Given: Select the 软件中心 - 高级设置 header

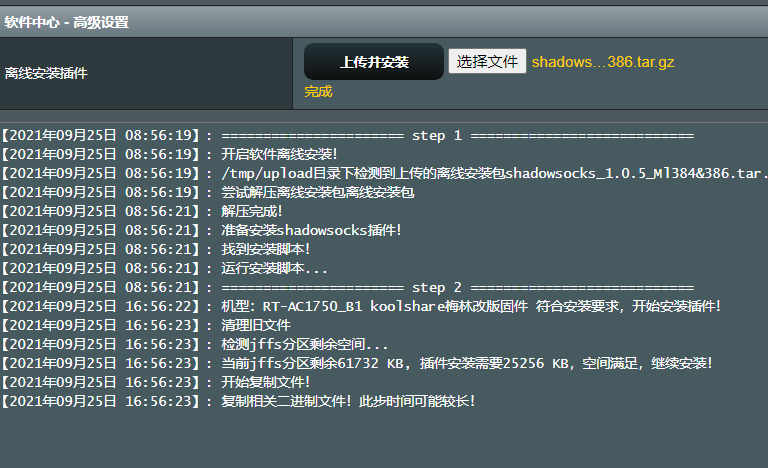Looking at the screenshot, I should (x=66, y=22).
